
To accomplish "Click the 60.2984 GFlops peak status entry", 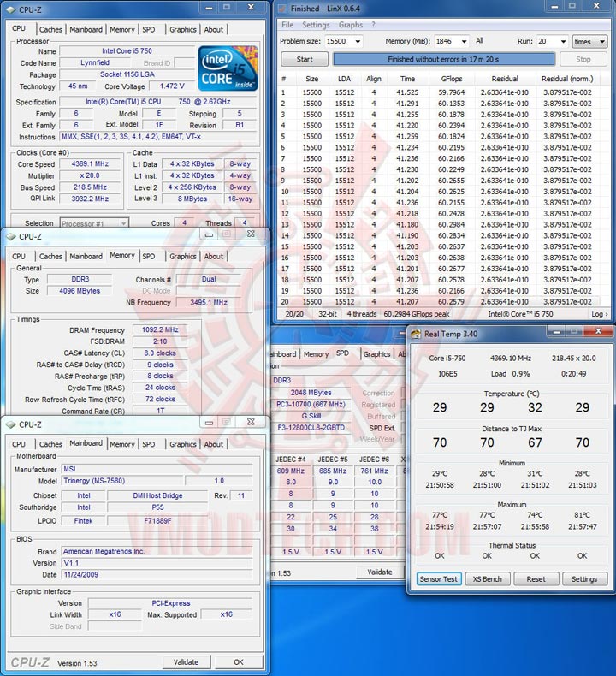I will 417,314.
